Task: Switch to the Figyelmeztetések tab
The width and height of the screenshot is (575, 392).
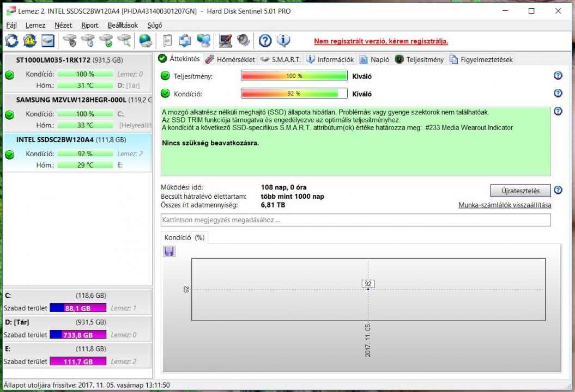Action: tap(481, 59)
